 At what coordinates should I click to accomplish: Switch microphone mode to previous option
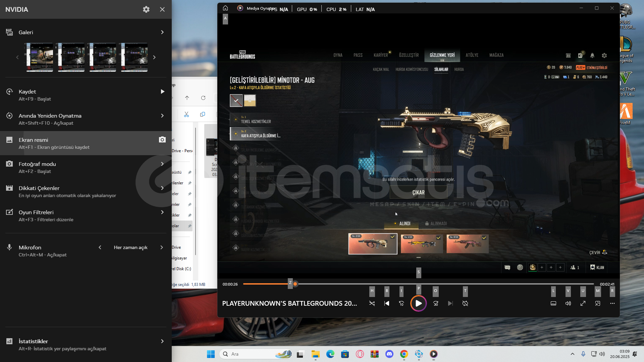coord(100,247)
